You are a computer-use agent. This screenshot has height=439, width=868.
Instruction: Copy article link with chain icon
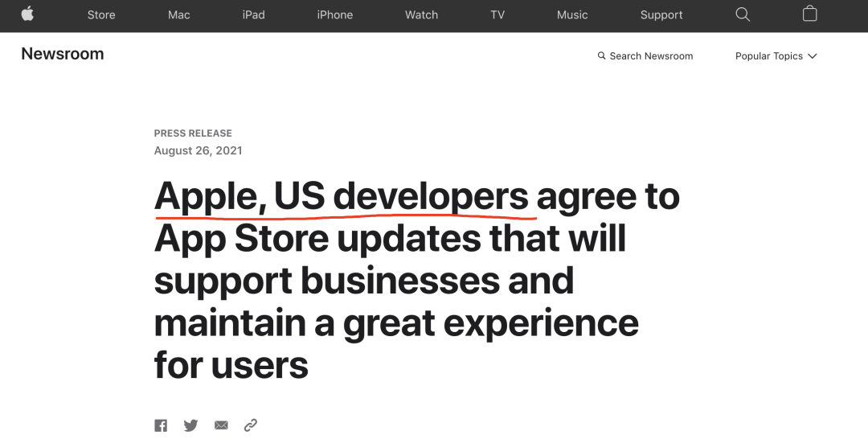[251, 425]
